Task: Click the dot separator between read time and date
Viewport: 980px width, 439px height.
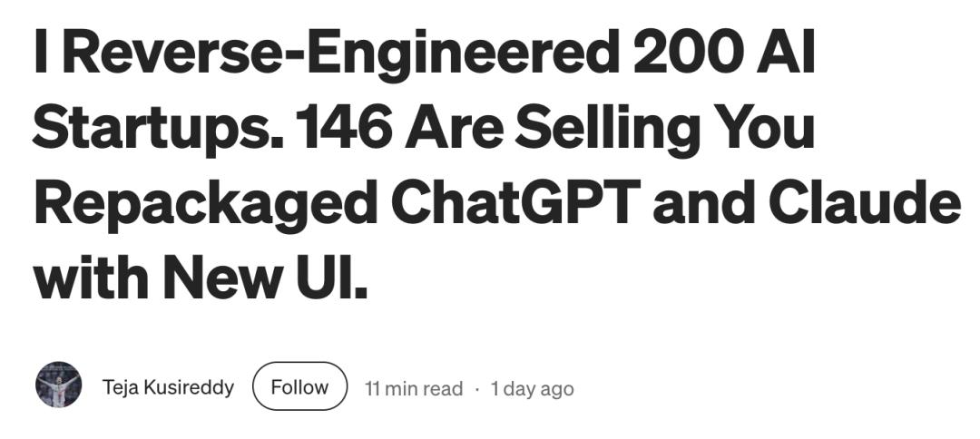Action: click(x=476, y=389)
